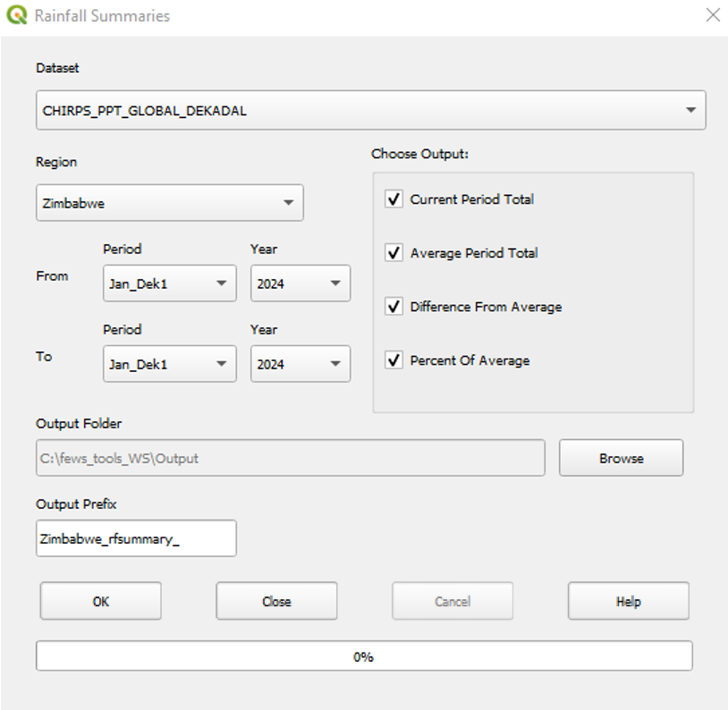728x710 pixels.
Task: Open the From Year dropdown
Action: click(300, 283)
